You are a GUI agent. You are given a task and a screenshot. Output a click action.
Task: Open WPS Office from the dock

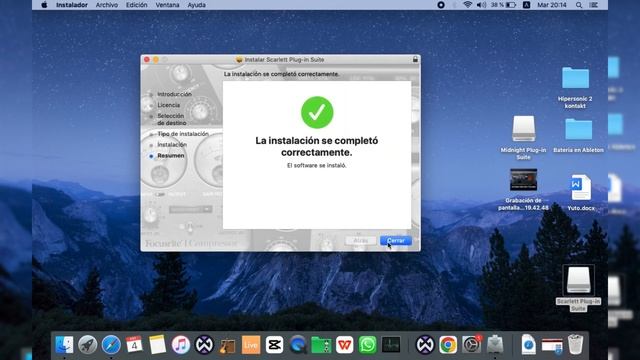coord(344,345)
